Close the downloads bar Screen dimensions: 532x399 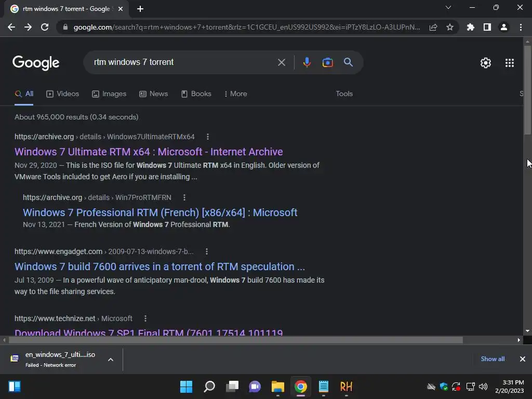click(523, 359)
